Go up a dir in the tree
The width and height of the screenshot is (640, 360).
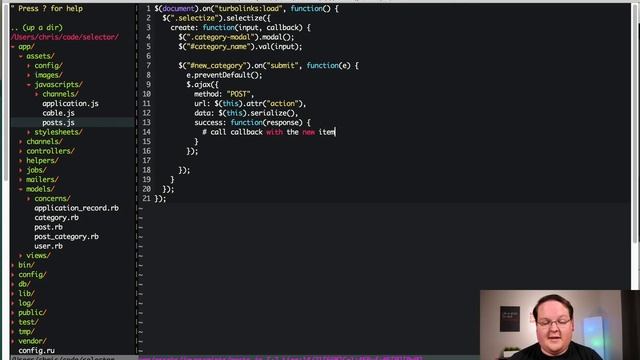click(x=37, y=28)
